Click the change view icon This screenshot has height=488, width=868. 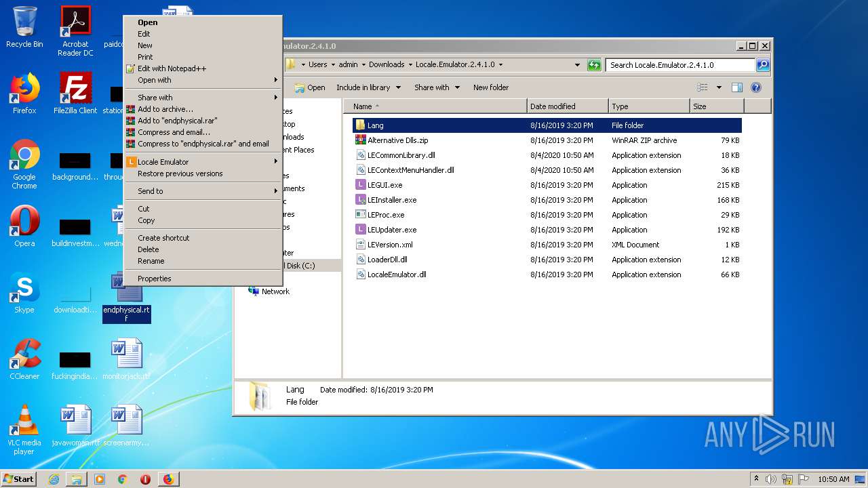pos(703,87)
